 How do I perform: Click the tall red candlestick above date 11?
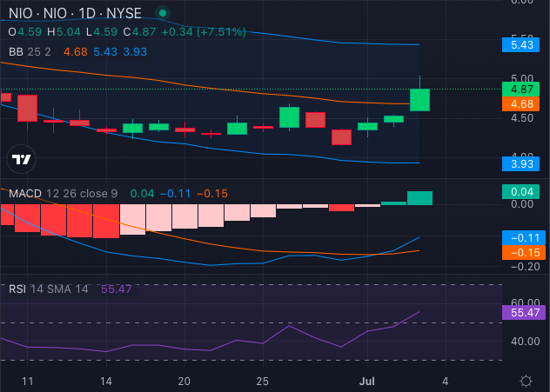pyautogui.click(x=27, y=108)
